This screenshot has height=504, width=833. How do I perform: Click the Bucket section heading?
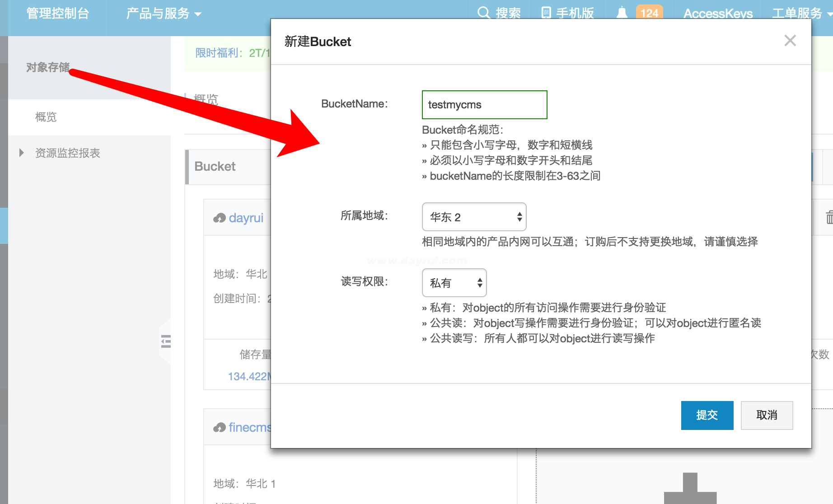[x=215, y=166]
